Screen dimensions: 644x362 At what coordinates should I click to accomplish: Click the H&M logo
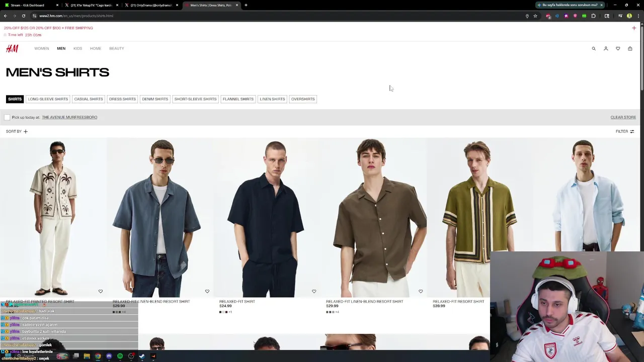point(12,48)
